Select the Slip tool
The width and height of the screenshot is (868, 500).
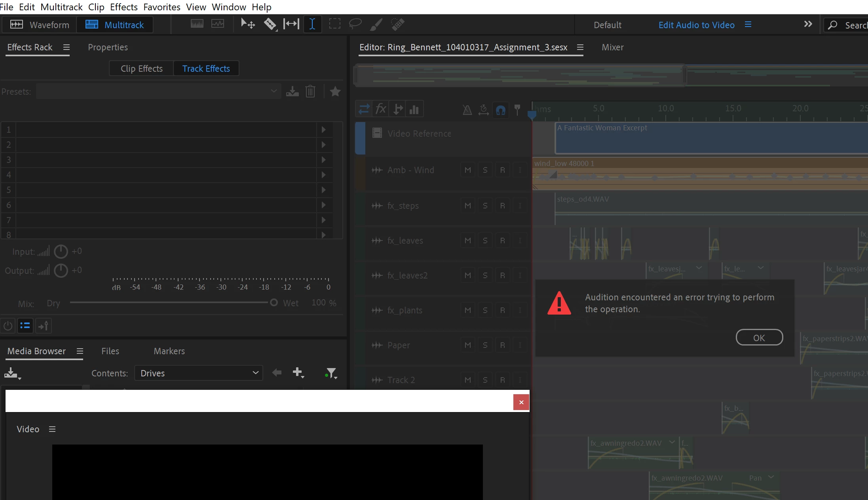[291, 24]
